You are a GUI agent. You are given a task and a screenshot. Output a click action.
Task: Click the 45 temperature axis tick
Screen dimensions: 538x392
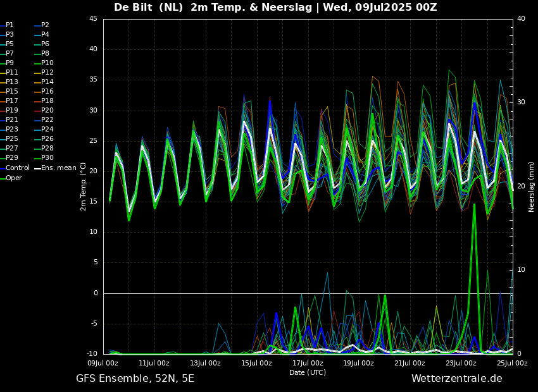[93, 19]
